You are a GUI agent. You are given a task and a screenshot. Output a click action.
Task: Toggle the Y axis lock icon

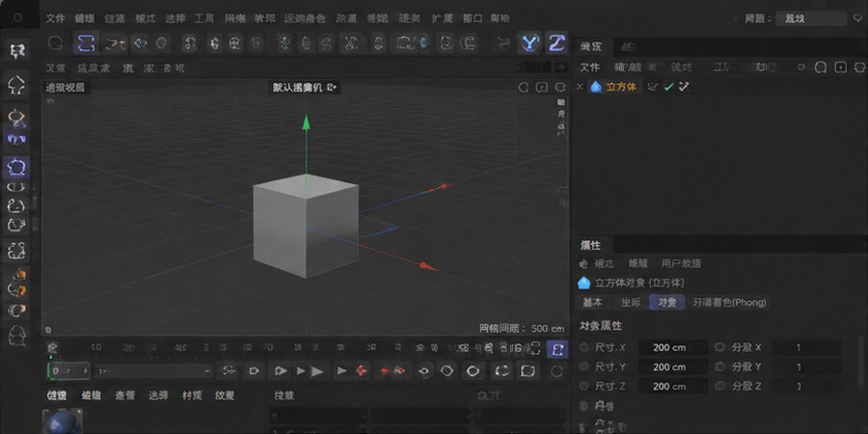click(530, 42)
